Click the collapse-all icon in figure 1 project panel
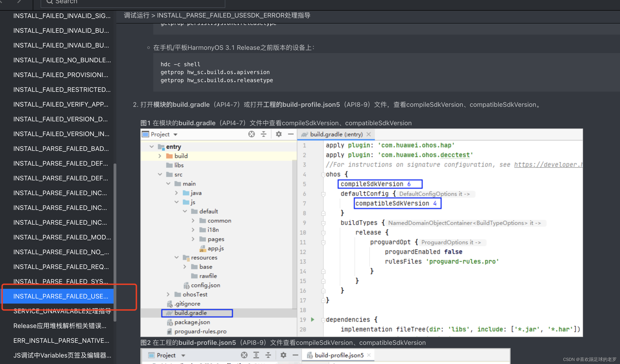Image resolution: width=620 pixels, height=364 pixels. (x=264, y=134)
